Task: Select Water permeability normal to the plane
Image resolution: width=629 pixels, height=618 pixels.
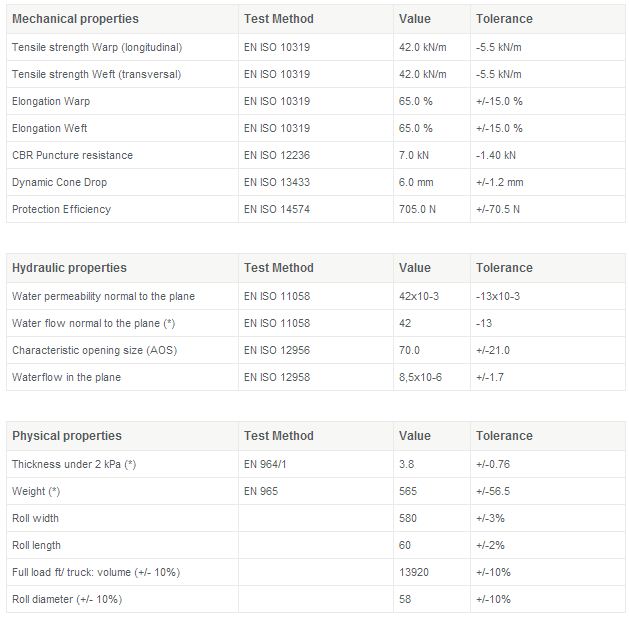Action: (x=103, y=296)
